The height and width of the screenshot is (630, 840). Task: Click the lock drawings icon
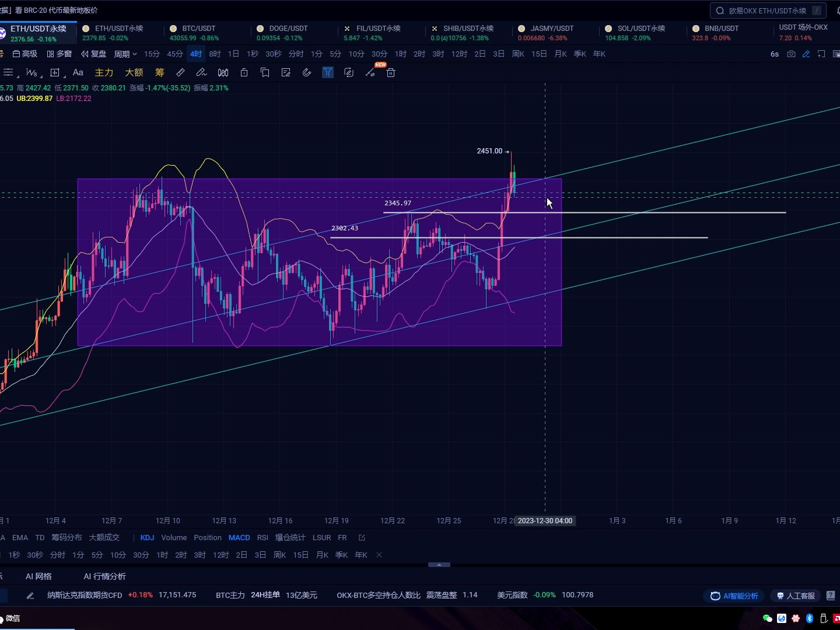[x=244, y=72]
